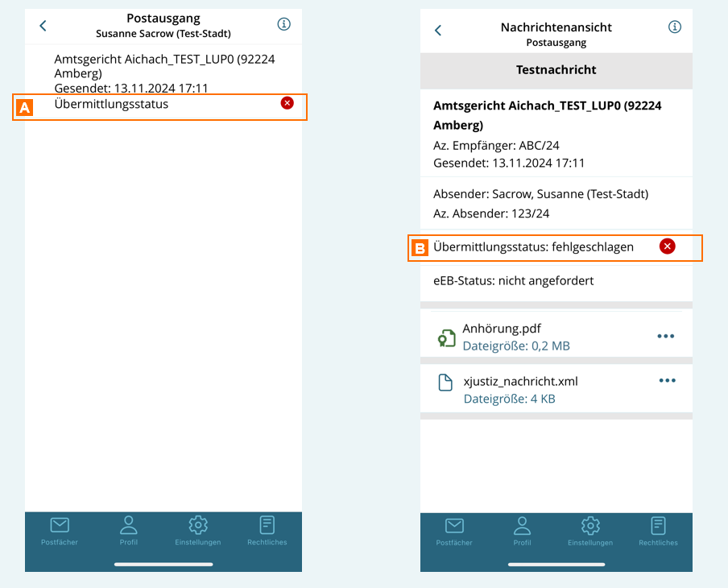
Task: Tap red error icon beside 'fehlgeschlagen'
Action: coord(667,246)
